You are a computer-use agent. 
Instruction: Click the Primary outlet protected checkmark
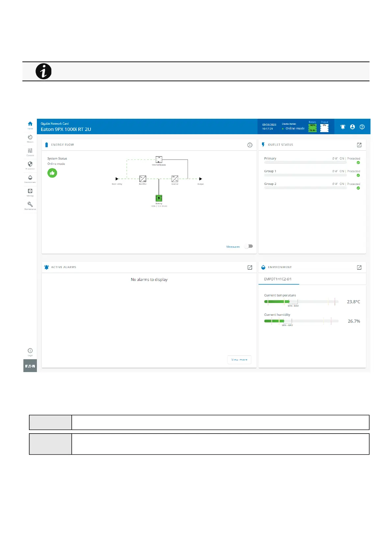[x=358, y=163]
